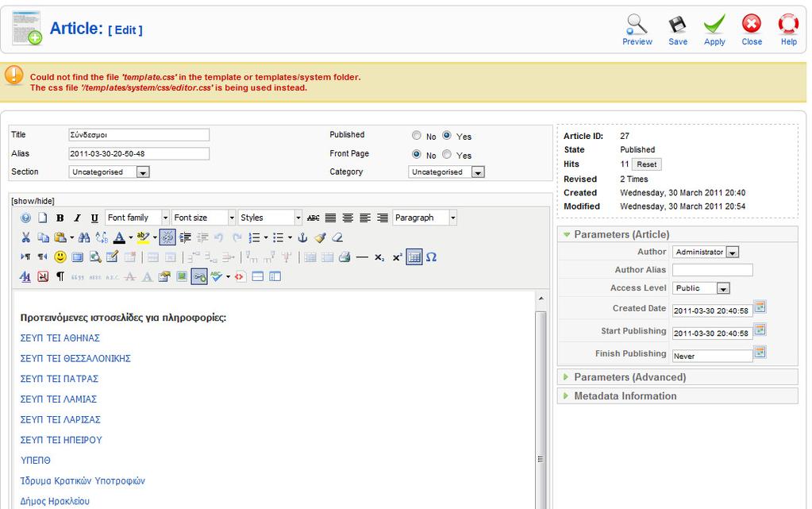Image resolution: width=812 pixels, height=509 pixels.
Task: Toggle bold formatting
Action: [60, 218]
